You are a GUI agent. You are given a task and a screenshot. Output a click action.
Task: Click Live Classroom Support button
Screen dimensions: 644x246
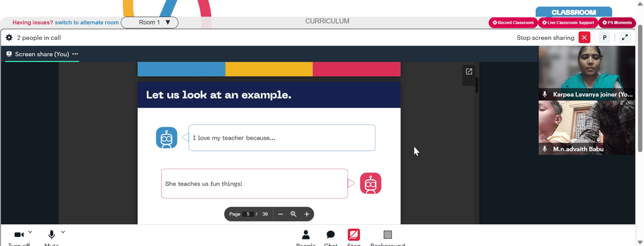coord(568,23)
